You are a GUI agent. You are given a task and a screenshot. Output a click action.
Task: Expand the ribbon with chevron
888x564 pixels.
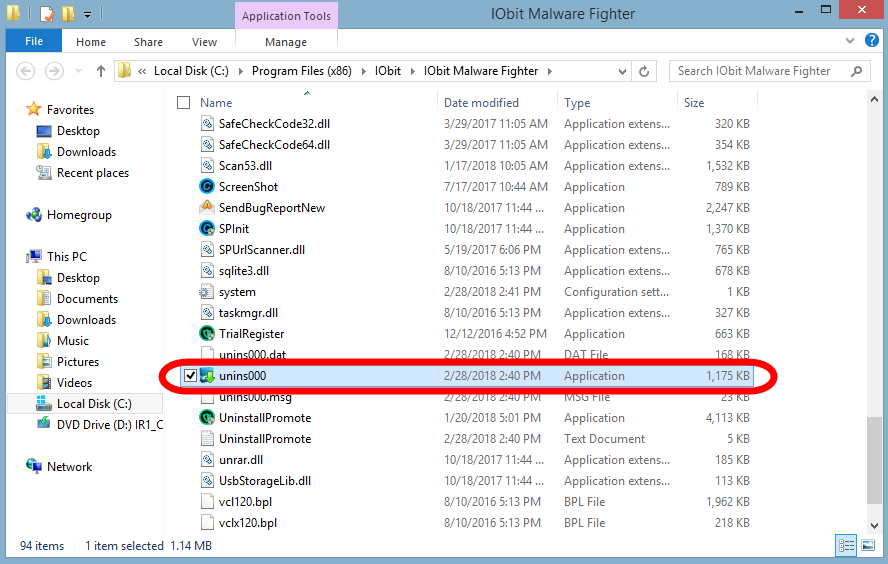pyautogui.click(x=849, y=40)
